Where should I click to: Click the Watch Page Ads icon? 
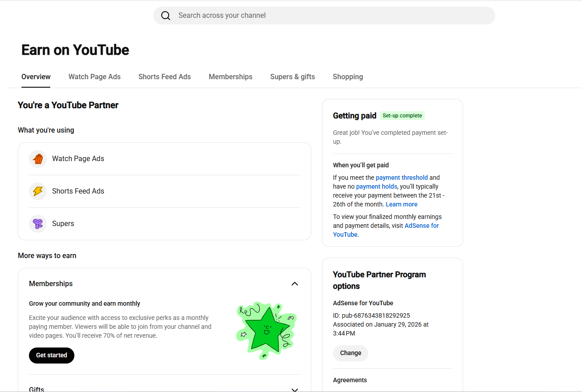(38, 159)
